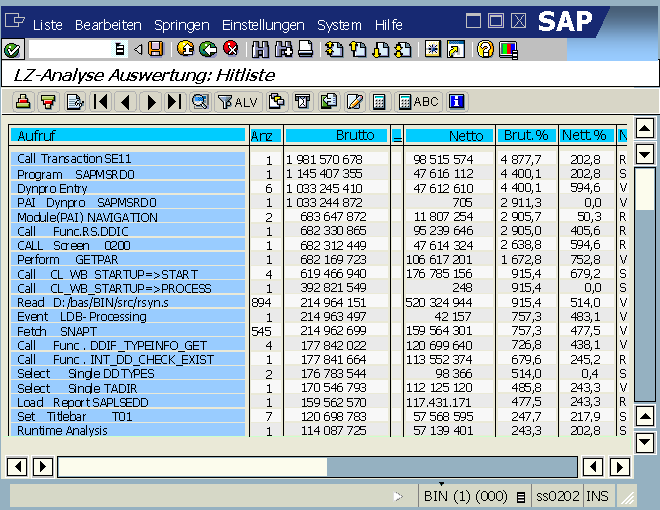660x510 pixels.
Task: Click the Aufruf column header
Action: point(128,135)
